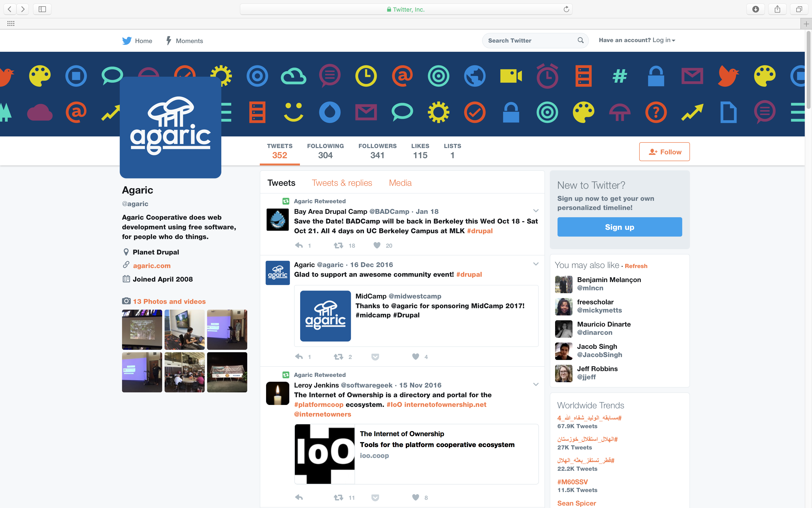Image resolution: width=812 pixels, height=508 pixels.
Task: Switch to Tweets & replies tab
Action: (x=342, y=183)
